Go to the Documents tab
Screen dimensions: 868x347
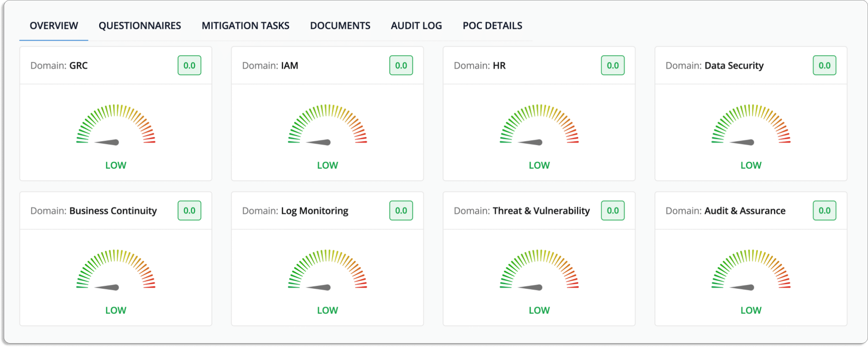340,26
